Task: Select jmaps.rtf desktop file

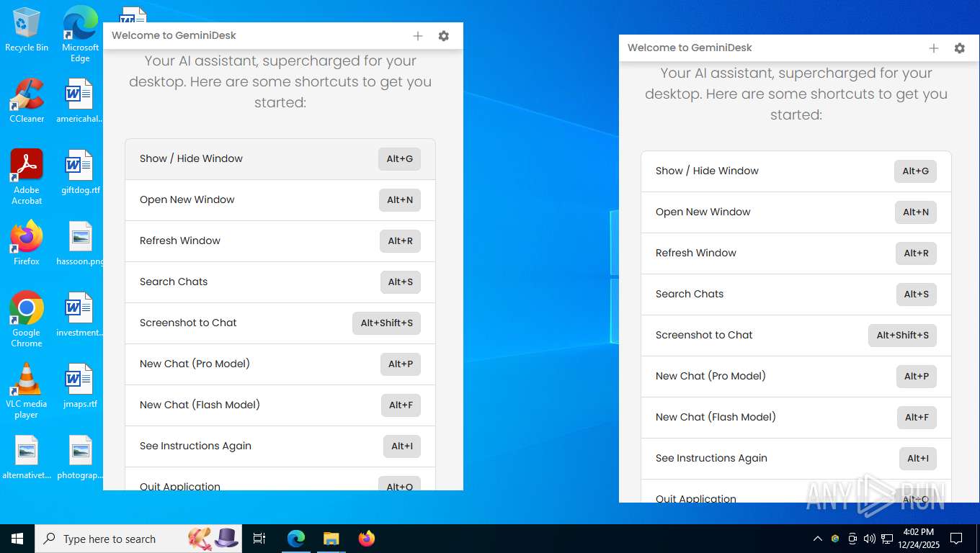Action: tap(80, 386)
